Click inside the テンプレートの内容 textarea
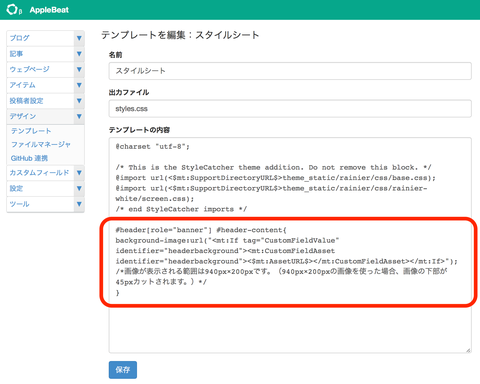This screenshot has height=384, width=480. click(290, 245)
